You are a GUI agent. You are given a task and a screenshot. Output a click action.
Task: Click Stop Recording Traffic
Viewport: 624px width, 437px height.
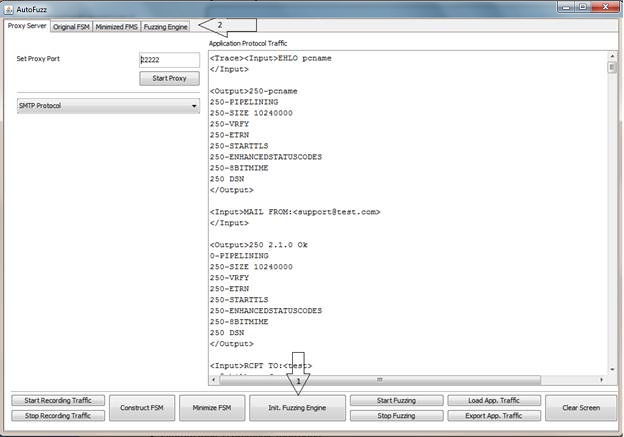58,416
